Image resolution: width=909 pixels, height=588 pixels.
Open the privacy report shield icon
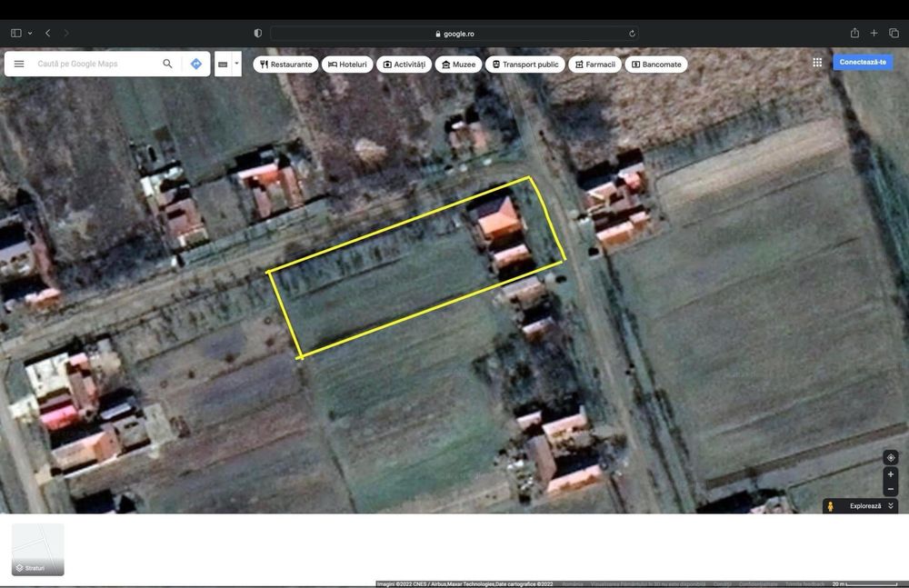(258, 33)
